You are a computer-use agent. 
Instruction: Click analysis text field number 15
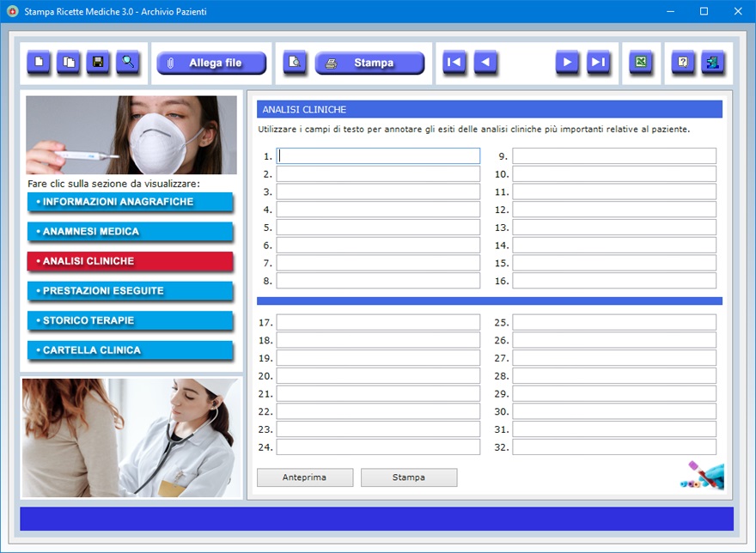point(614,264)
